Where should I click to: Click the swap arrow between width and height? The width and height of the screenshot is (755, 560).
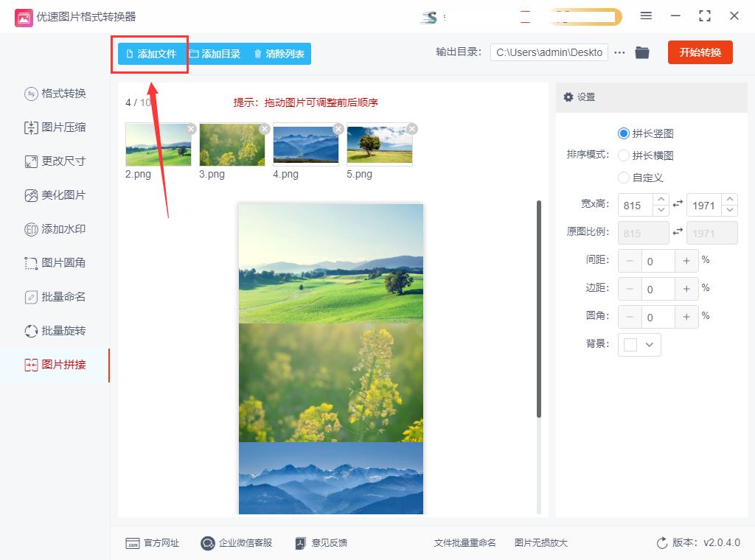coord(678,204)
